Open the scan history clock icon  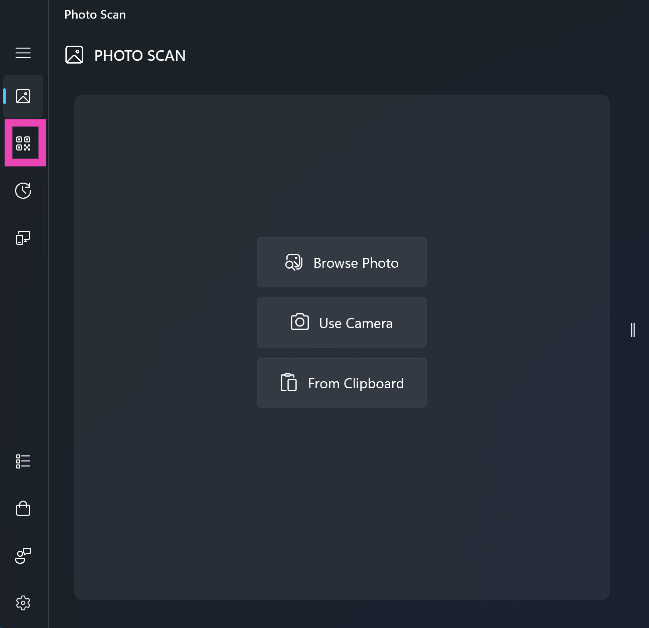(23, 191)
